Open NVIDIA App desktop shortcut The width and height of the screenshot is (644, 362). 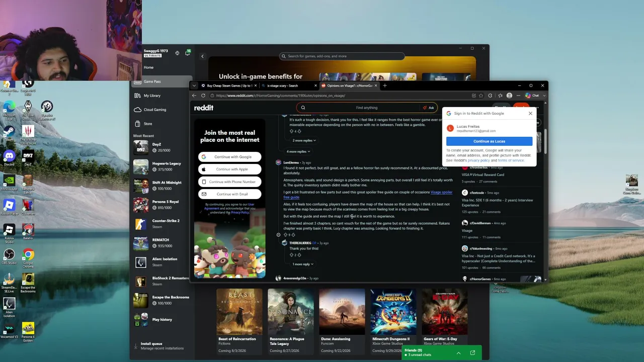pos(9,183)
